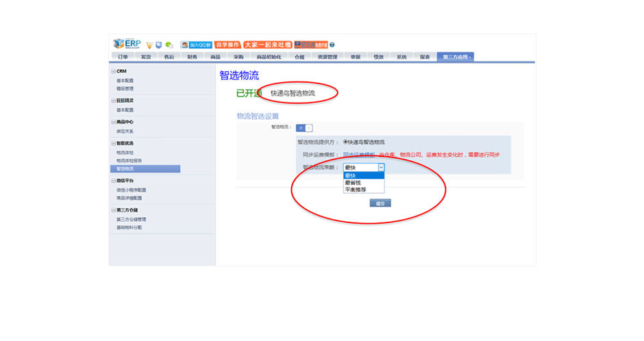Collapse the CRM sidebar group

click(114, 71)
